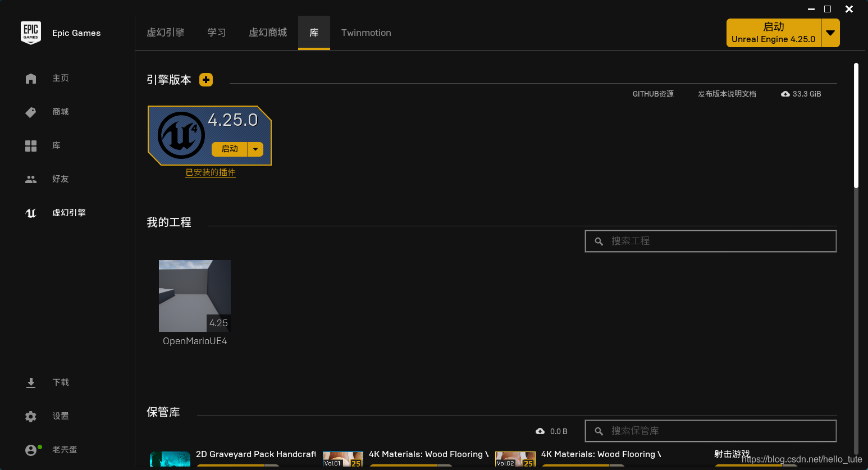The width and height of the screenshot is (868, 470).
Task: Click the 引擎版本 section heading
Action: [x=169, y=80]
